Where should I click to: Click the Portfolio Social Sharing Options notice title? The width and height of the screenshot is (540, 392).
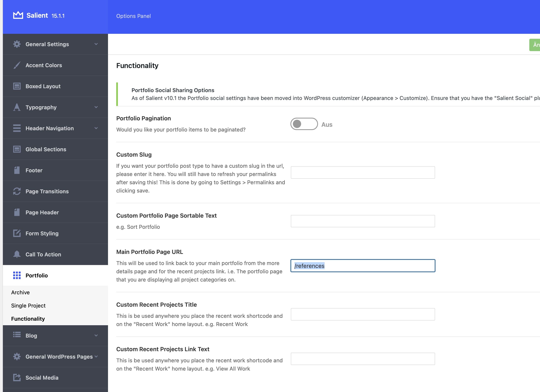(x=173, y=90)
